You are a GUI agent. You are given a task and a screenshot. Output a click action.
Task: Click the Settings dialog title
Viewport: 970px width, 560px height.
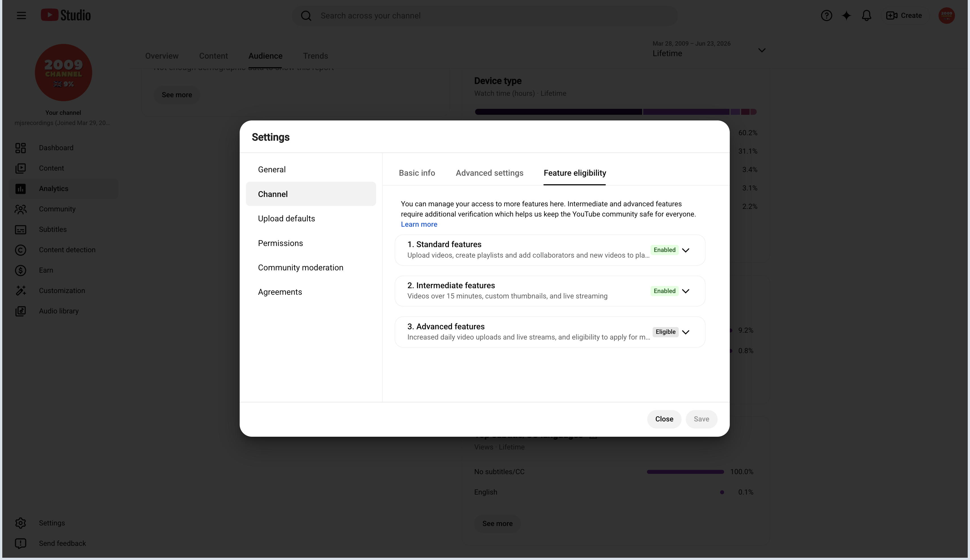tap(271, 137)
